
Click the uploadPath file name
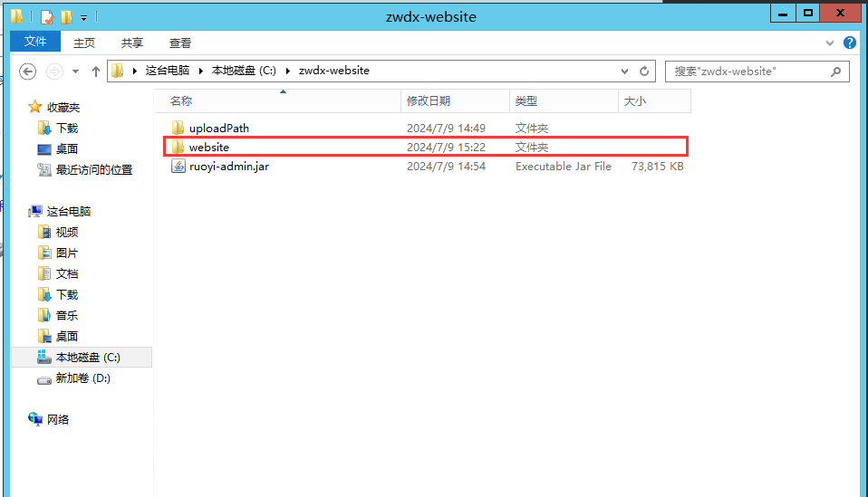(219, 129)
